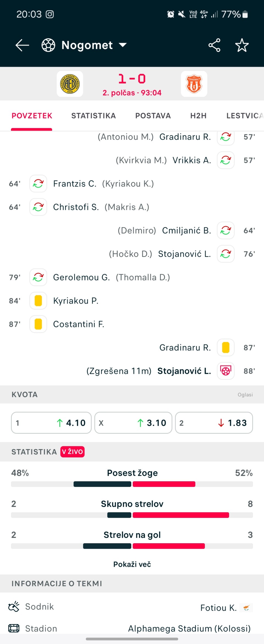This screenshot has height=644, width=264.
Task: Expand the Nogomet sport dropdown
Action: point(84,45)
